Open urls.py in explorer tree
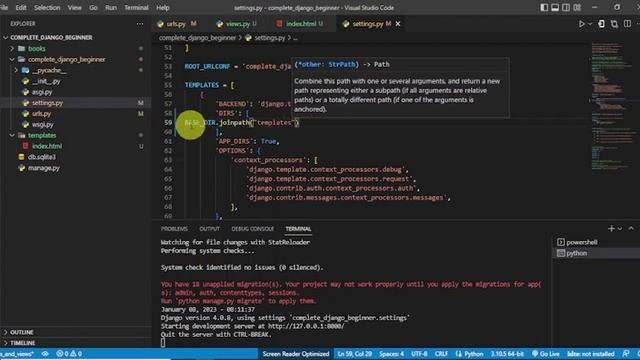Image resolution: width=640 pixels, height=360 pixels. click(x=42, y=114)
